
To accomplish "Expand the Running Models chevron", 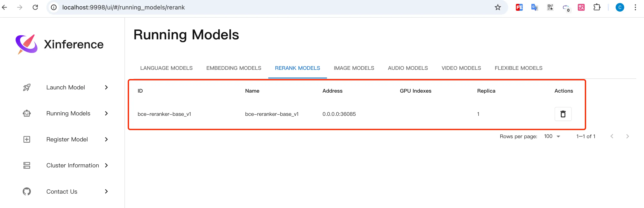I will [x=106, y=113].
